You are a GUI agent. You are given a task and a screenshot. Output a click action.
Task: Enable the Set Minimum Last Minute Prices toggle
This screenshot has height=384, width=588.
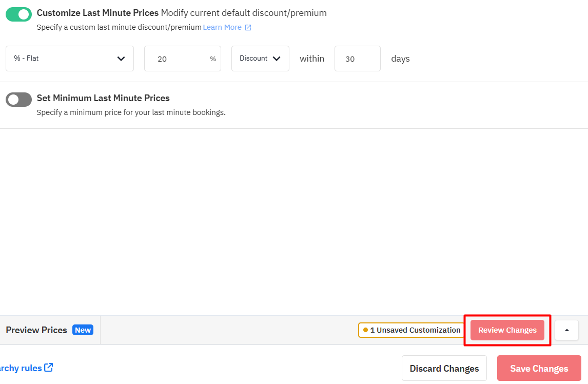click(x=18, y=100)
